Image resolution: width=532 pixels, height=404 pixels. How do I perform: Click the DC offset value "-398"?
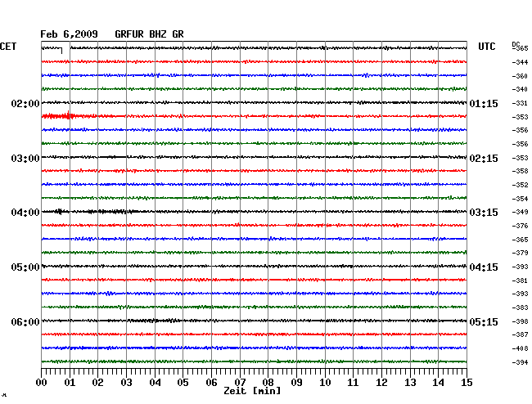coord(520,321)
